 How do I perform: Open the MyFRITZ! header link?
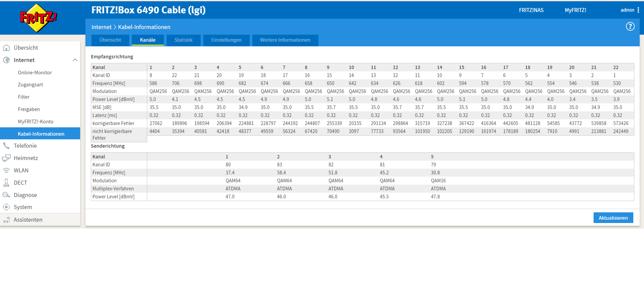point(575,10)
